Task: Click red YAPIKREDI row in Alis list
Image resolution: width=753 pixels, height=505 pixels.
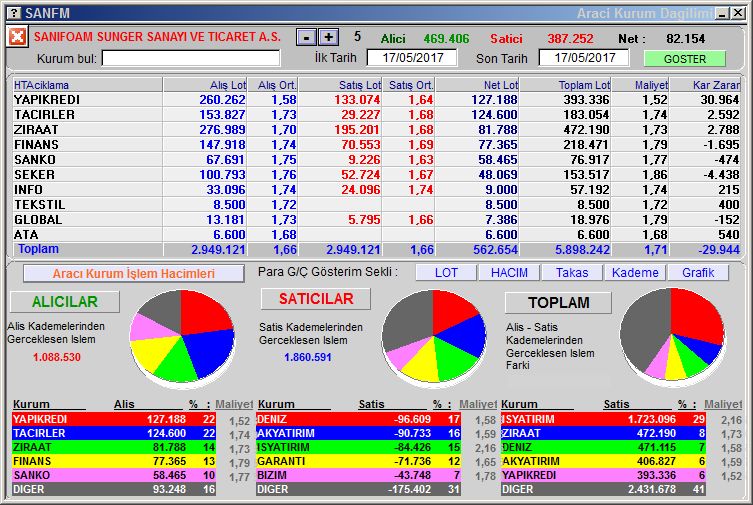Action: (114, 419)
